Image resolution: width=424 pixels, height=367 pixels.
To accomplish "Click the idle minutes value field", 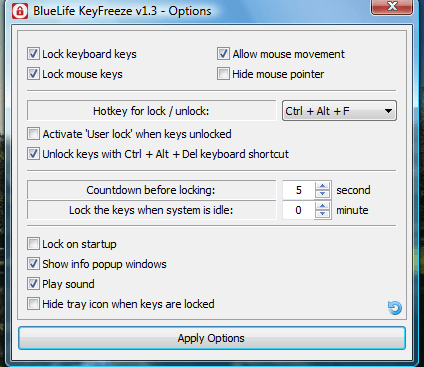I will pyautogui.click(x=299, y=210).
